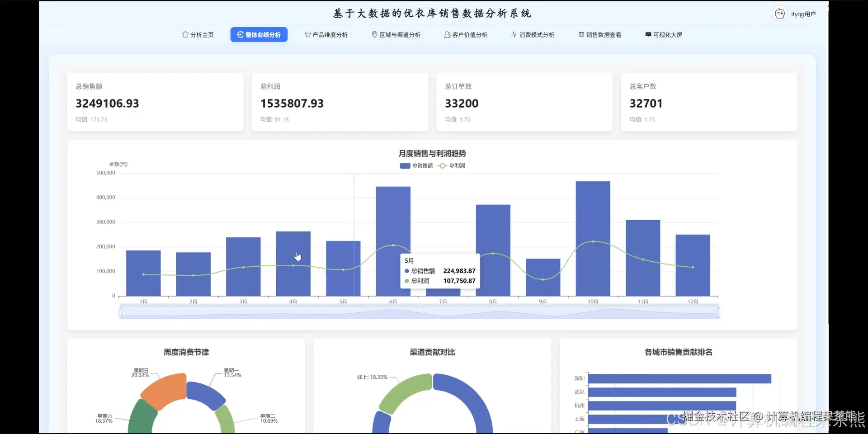Click the person icon for 客户价值分析
Image resolution: width=868 pixels, height=434 pixels.
coord(447,35)
